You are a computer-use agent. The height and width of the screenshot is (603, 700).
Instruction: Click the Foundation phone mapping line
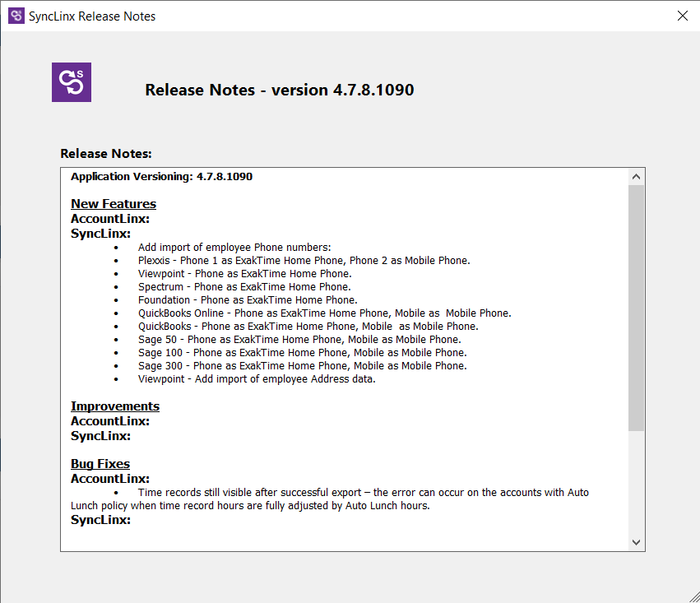coord(248,300)
